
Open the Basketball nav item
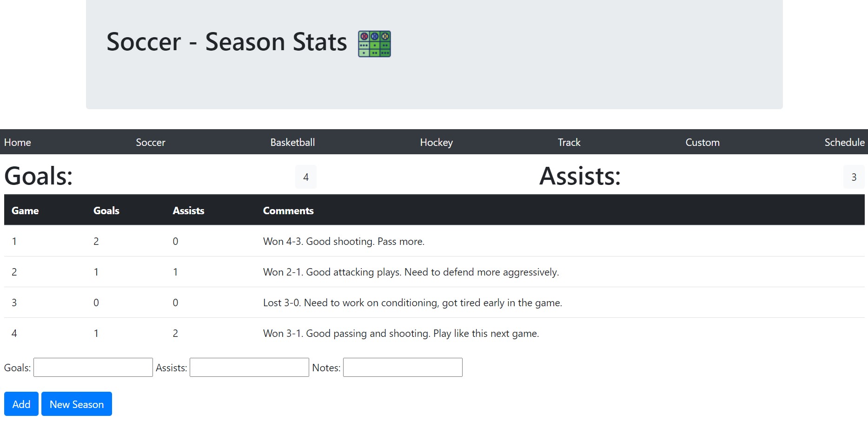(292, 142)
